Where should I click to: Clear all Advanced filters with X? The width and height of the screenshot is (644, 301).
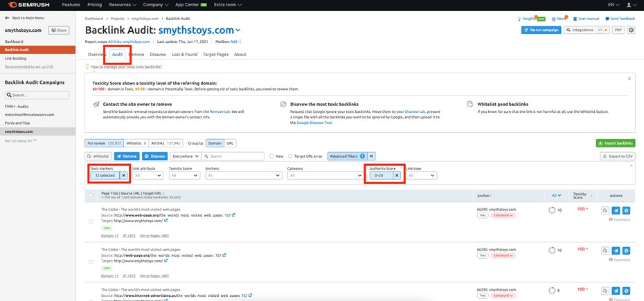371,156
